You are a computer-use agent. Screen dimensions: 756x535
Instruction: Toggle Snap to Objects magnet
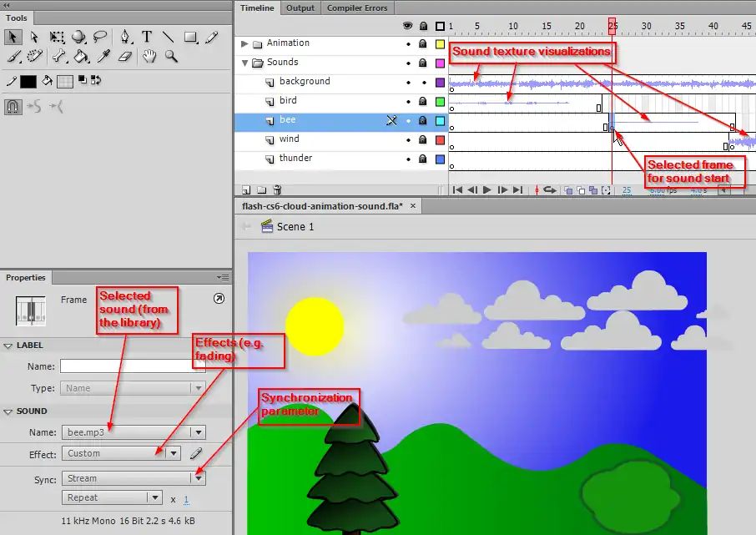point(13,107)
